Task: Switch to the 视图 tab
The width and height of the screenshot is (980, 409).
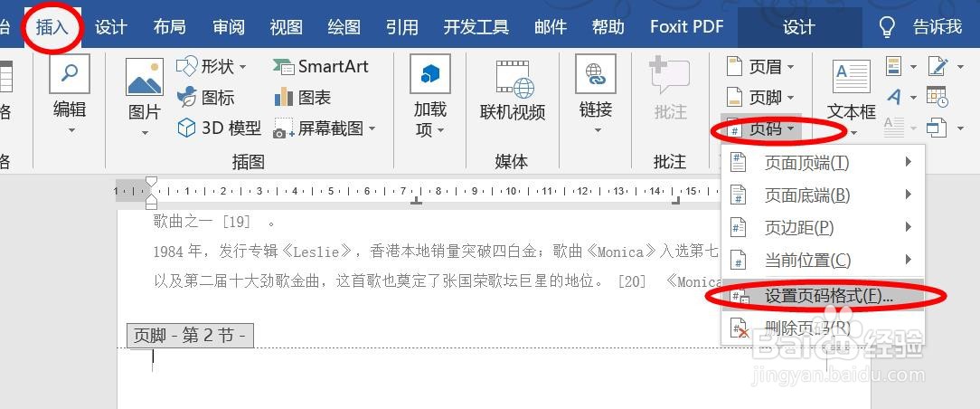Action: click(x=287, y=27)
